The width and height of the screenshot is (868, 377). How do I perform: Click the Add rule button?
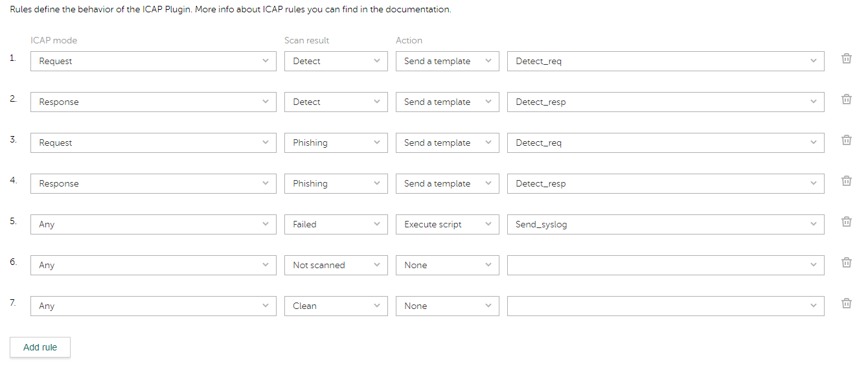pos(40,347)
